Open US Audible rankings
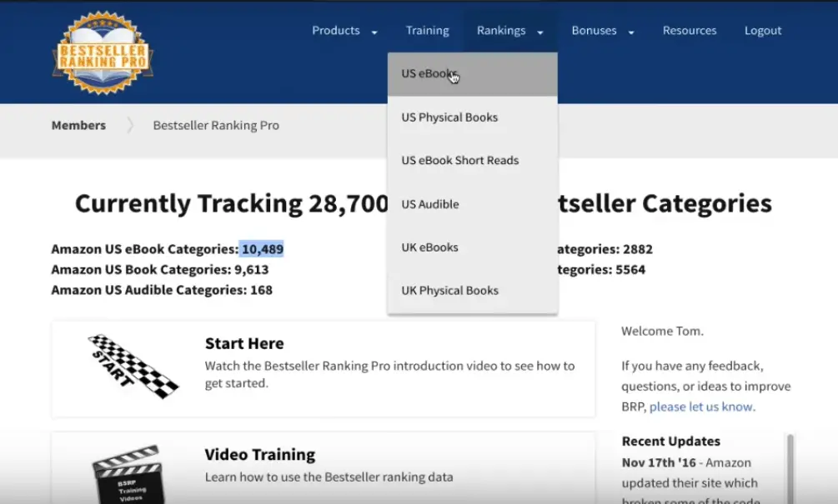This screenshot has width=838, height=504. [473, 204]
